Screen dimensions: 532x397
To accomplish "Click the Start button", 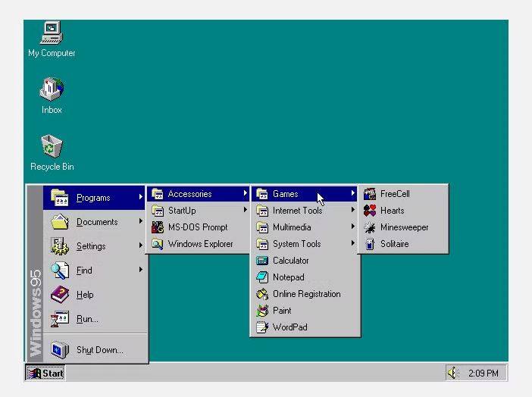I will coord(45,373).
